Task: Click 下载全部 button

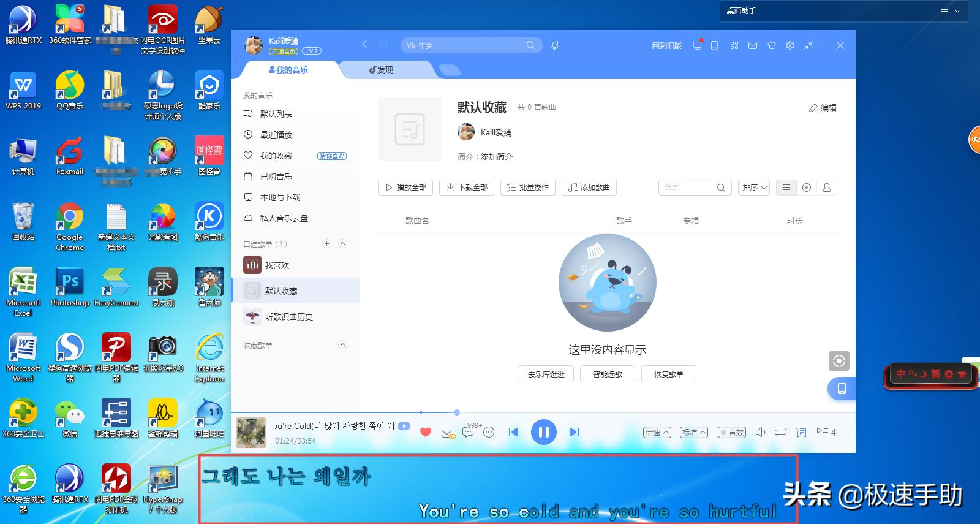Action: (467, 188)
